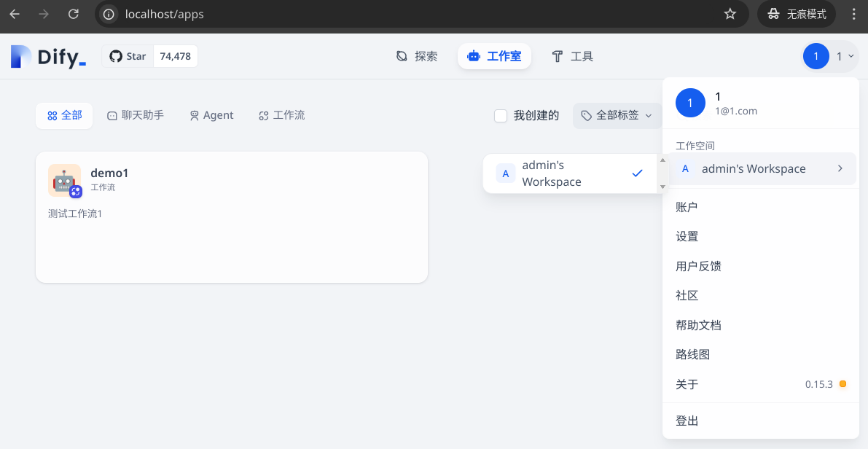The width and height of the screenshot is (868, 449).
Task: Switch to the 聊天助手 tab
Action: coord(135,115)
